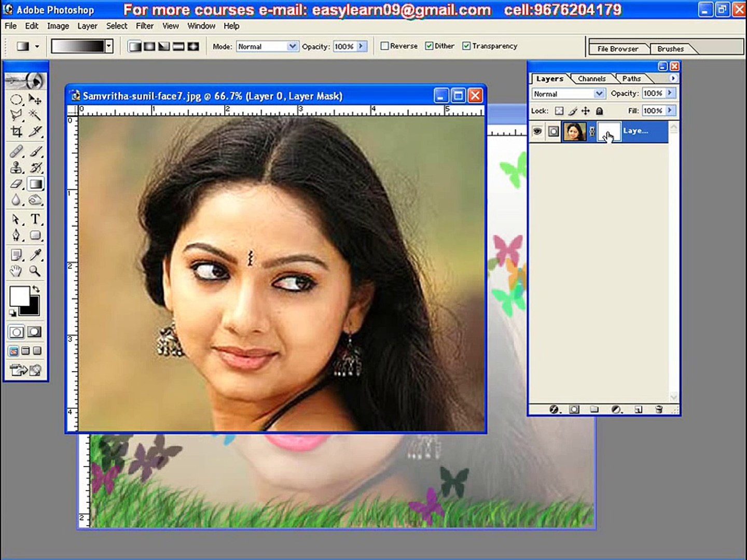Image resolution: width=747 pixels, height=560 pixels.
Task: Open the gradient Mode dropdown
Action: pyautogui.click(x=267, y=46)
